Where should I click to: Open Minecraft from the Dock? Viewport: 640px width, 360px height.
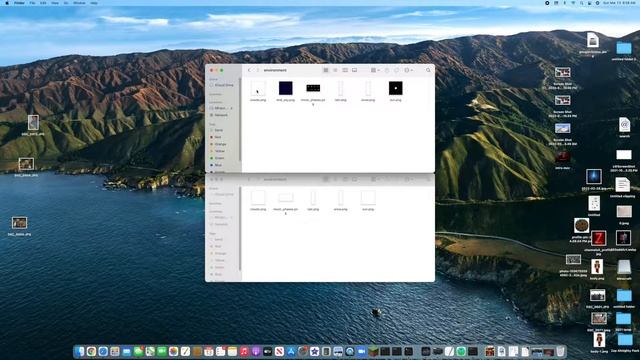(x=373, y=351)
